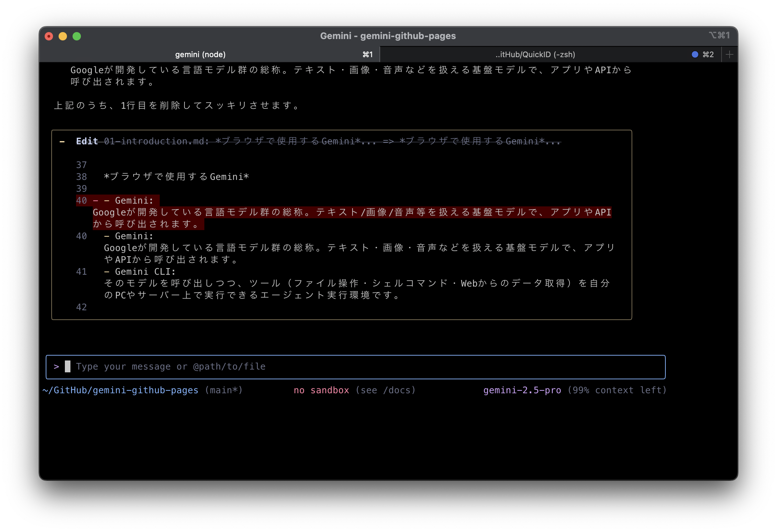Click the '呼び出されます。' line at top
Image resolution: width=777 pixels, height=532 pixels.
pyautogui.click(x=112, y=82)
